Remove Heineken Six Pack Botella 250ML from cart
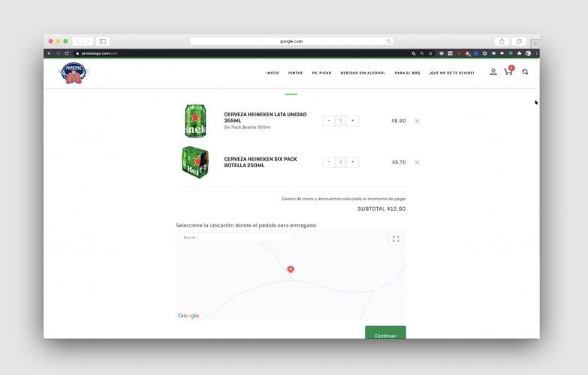 pos(417,162)
